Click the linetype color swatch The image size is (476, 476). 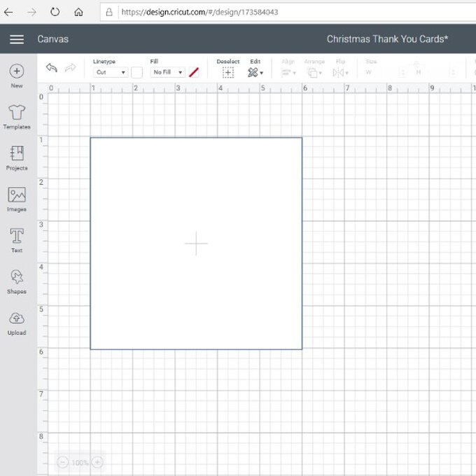[x=136, y=72]
